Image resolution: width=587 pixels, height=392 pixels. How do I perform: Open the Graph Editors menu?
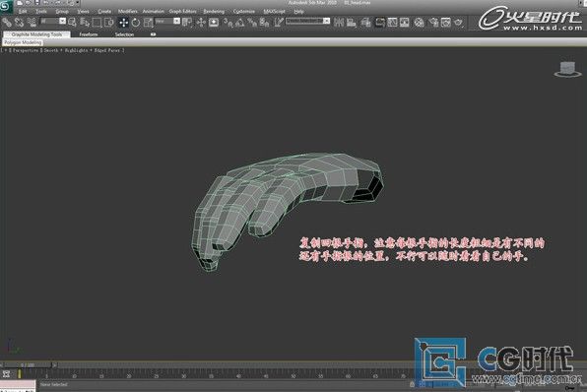[x=182, y=11]
